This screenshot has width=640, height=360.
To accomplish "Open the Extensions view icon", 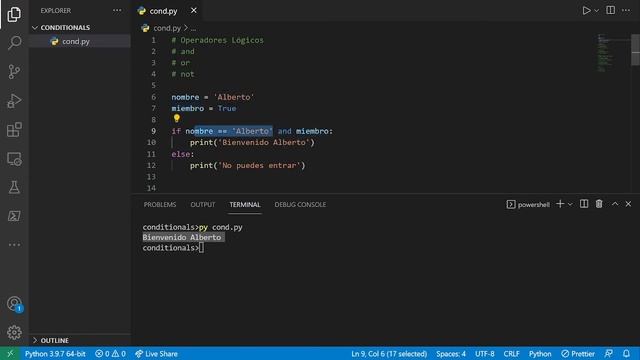I will point(14,130).
